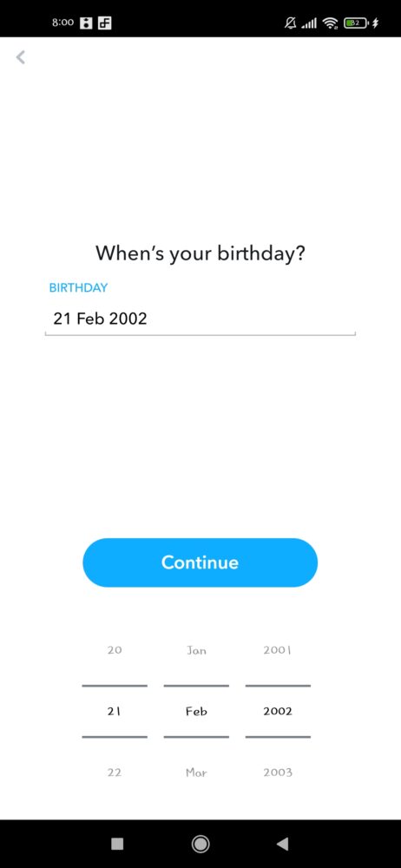Select year 2001 in the year picker
The height and width of the screenshot is (868, 401).
tap(278, 650)
